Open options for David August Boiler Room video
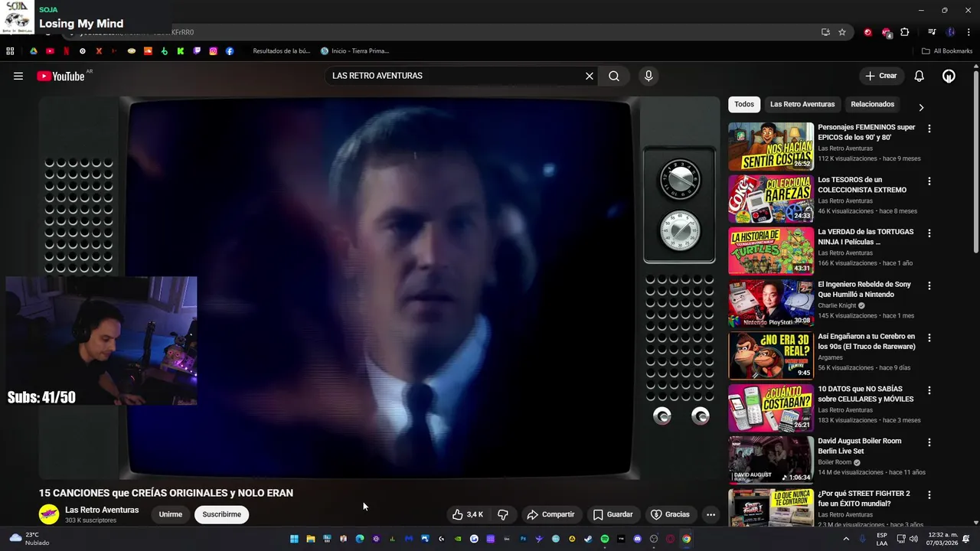This screenshot has width=980, height=551. 929,442
